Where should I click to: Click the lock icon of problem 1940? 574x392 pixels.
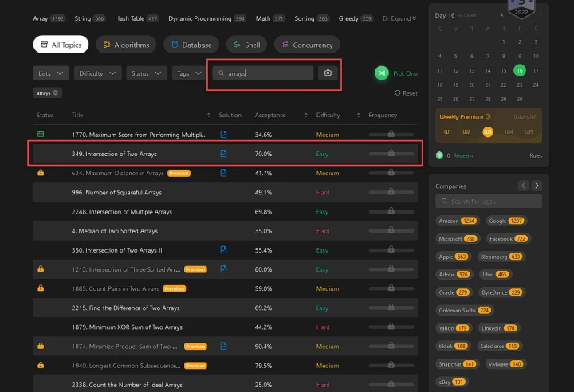pyautogui.click(x=41, y=365)
